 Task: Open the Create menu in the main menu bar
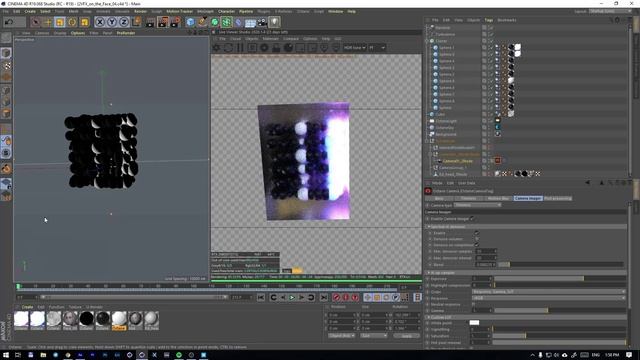[x=30, y=11]
